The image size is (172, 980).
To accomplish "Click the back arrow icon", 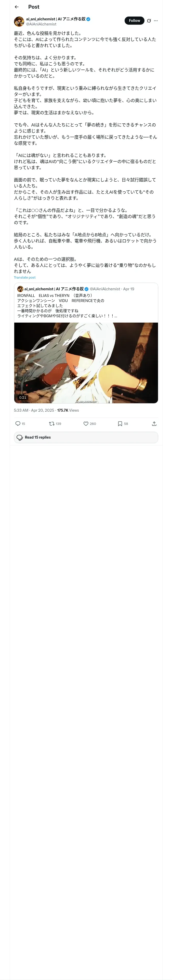I will pos(16,7).
